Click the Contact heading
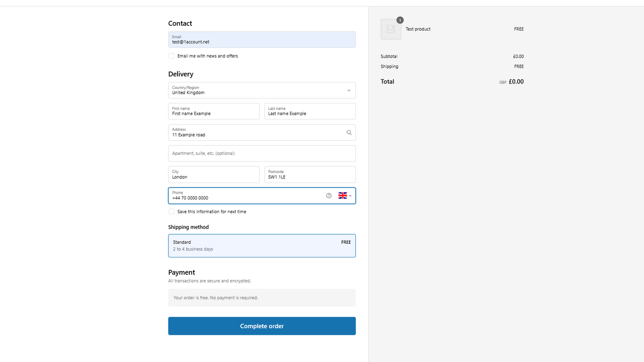Screen dimensions: 644x362 point(180,23)
